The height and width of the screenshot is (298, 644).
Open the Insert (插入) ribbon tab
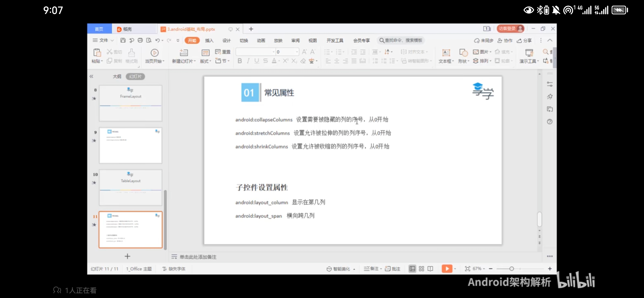[x=209, y=41]
